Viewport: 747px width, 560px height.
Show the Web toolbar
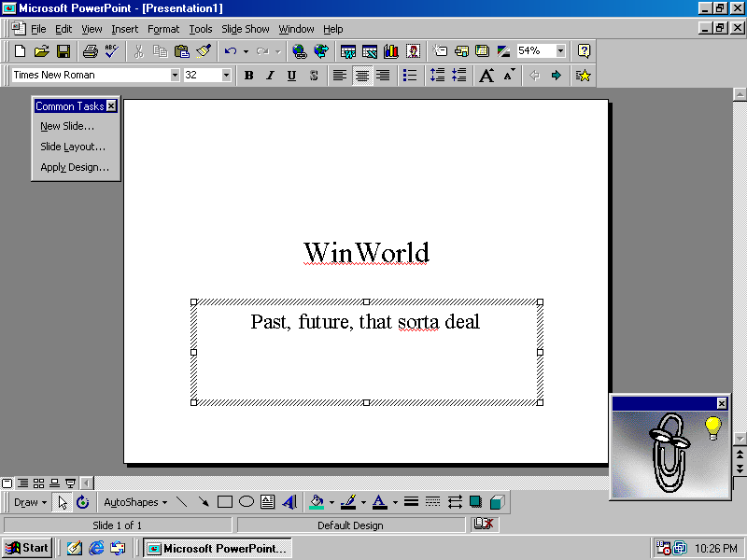pyautogui.click(x=321, y=51)
